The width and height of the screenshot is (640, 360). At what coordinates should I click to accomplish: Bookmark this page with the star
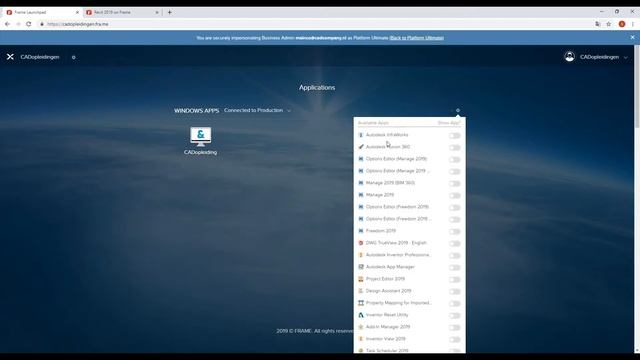pos(609,24)
